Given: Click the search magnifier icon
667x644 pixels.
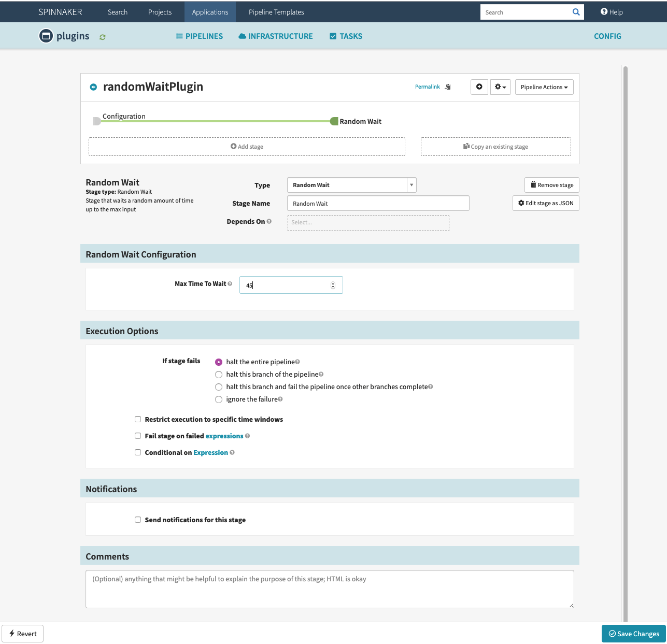Looking at the screenshot, I should coord(576,12).
